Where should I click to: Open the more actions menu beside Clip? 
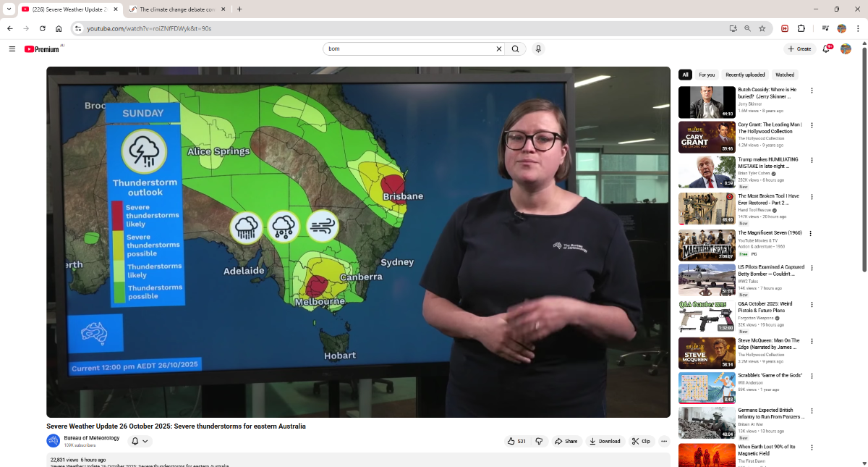[x=664, y=441]
